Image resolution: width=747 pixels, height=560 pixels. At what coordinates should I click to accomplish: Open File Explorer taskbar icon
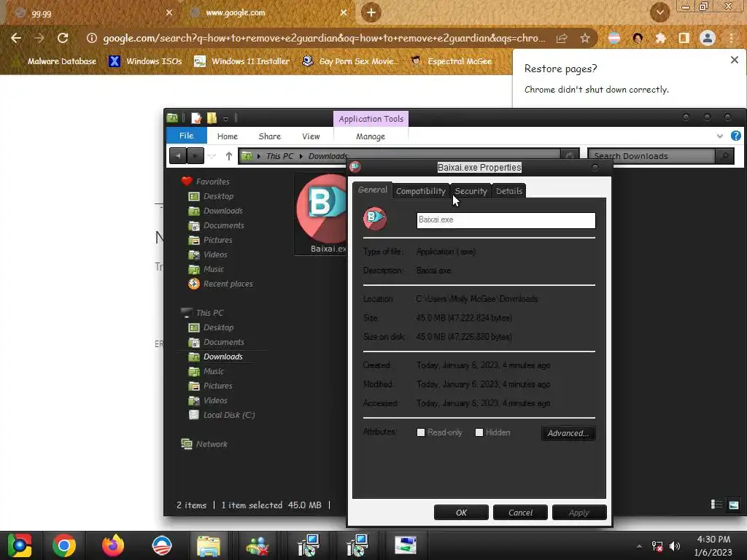pos(209,545)
